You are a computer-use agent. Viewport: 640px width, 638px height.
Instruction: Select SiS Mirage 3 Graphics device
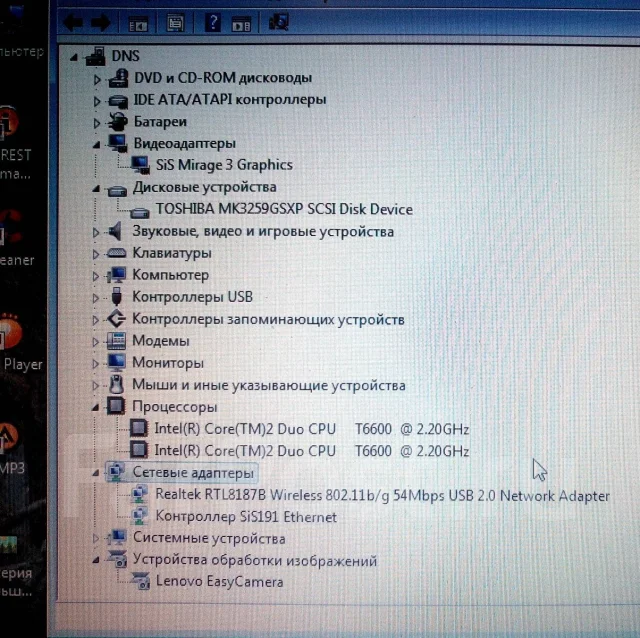224,165
